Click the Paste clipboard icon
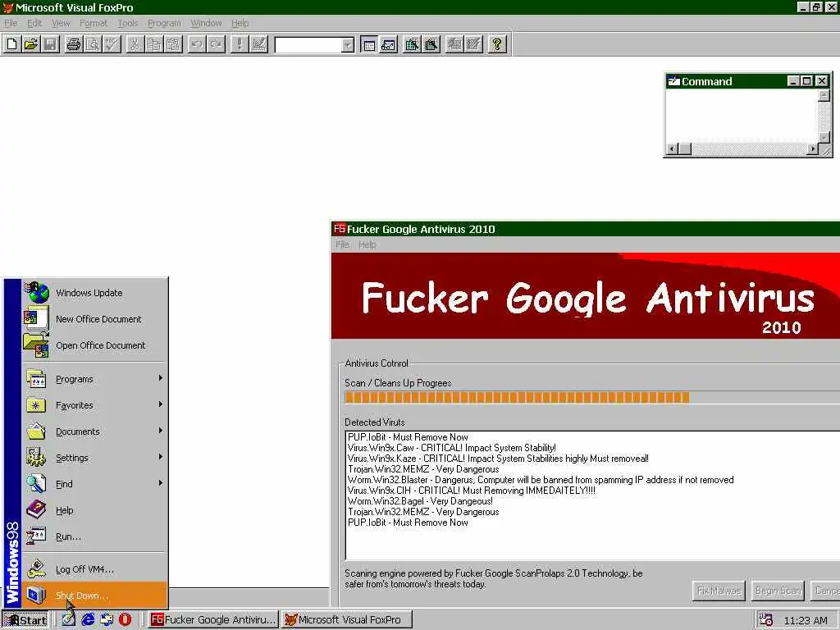The height and width of the screenshot is (630, 840). point(173,44)
